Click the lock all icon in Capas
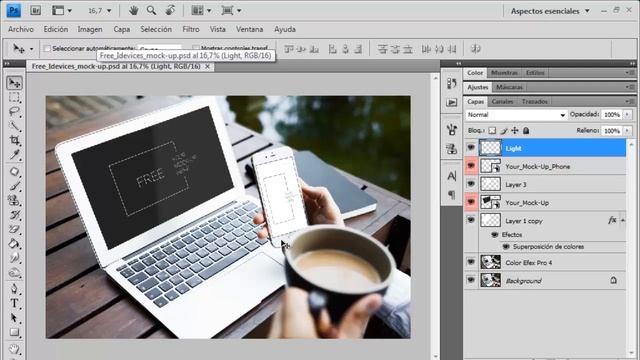This screenshot has height=360, width=640. click(526, 131)
